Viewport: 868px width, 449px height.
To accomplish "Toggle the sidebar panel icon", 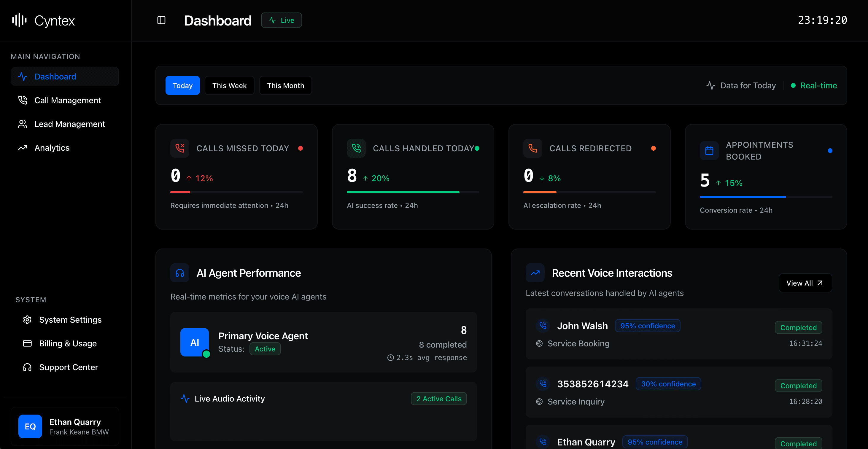I will pos(161,20).
